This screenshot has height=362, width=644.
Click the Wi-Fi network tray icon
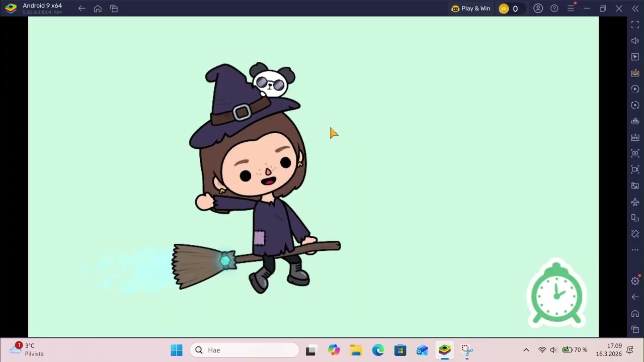[x=542, y=350]
